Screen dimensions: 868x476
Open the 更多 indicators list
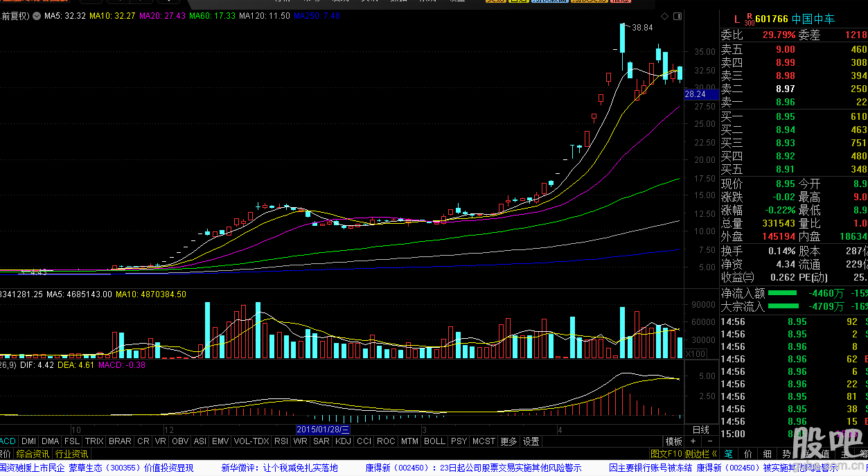click(x=508, y=441)
